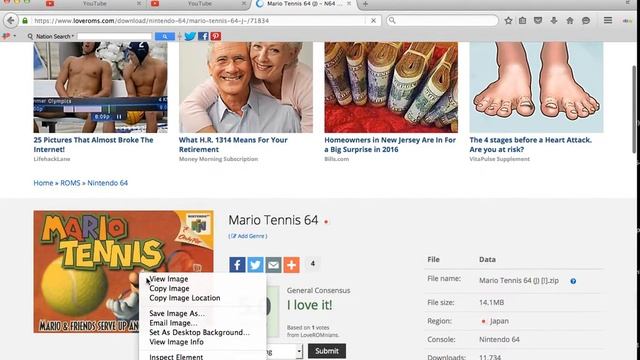This screenshot has width=640, height=360.
Task: Click the Japan region value
Action: [499, 321]
